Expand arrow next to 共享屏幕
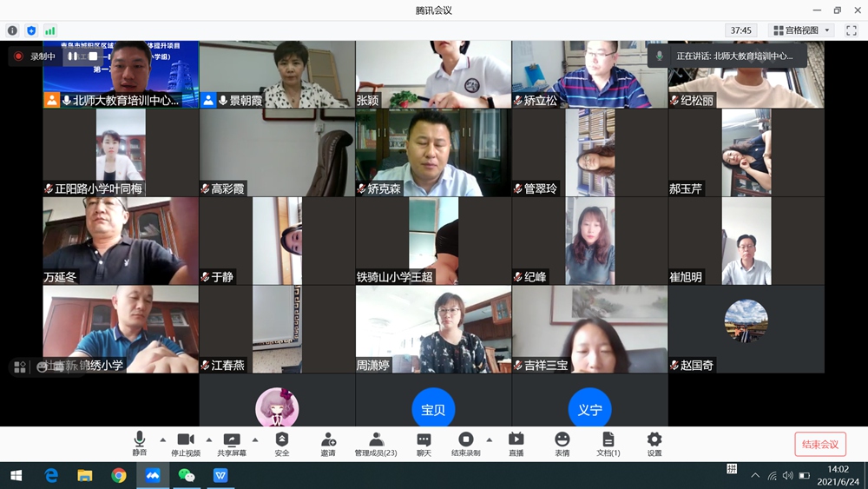Screen dimensions: 868x489 point(254,439)
